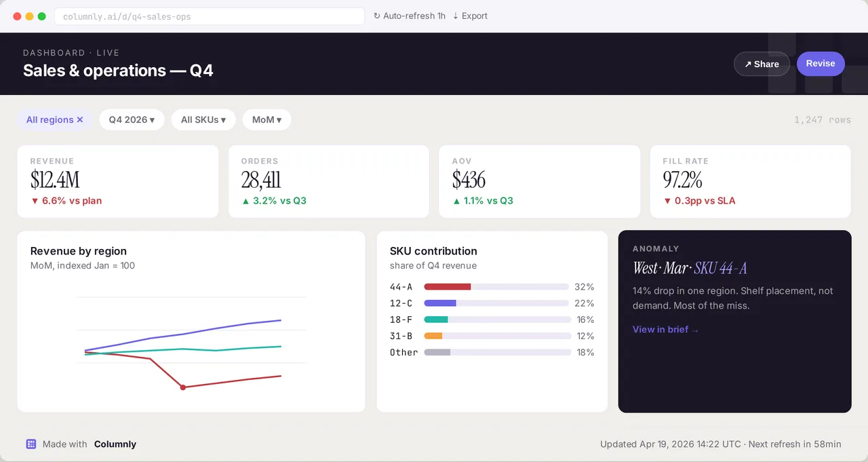
Task: Click the "MoM, indexed Jan = 100" subtitle
Action: 83,266
